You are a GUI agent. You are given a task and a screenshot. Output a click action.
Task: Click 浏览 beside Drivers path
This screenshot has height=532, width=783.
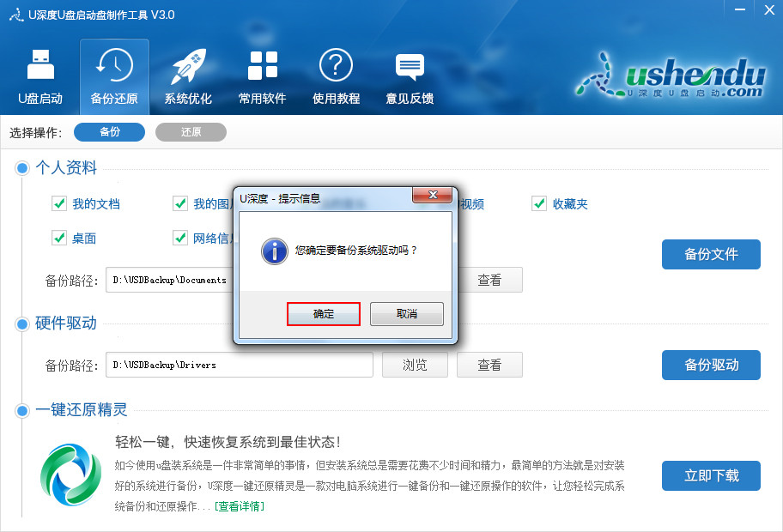[415, 366]
